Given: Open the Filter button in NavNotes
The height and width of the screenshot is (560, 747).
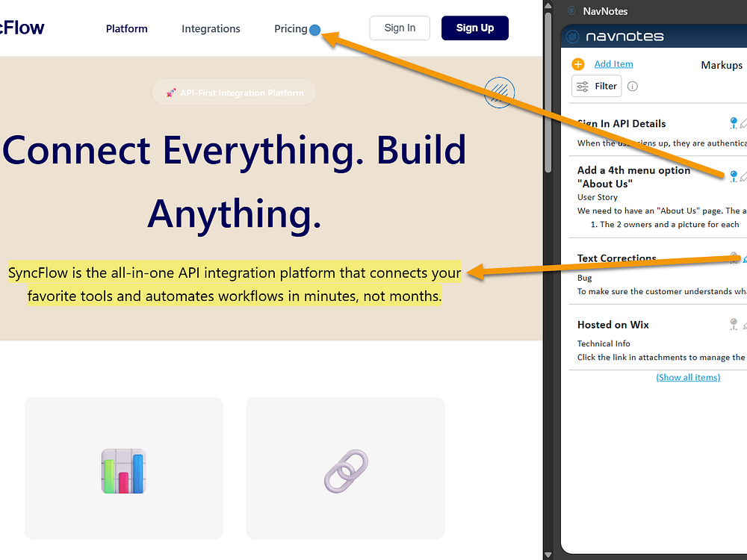Looking at the screenshot, I should tap(596, 86).
